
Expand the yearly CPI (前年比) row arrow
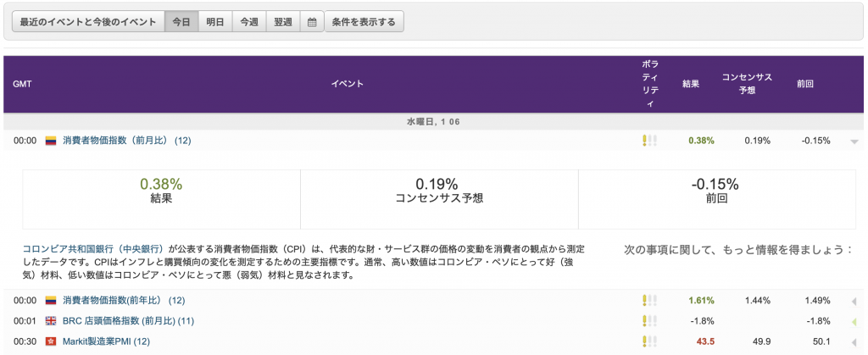coord(855,302)
